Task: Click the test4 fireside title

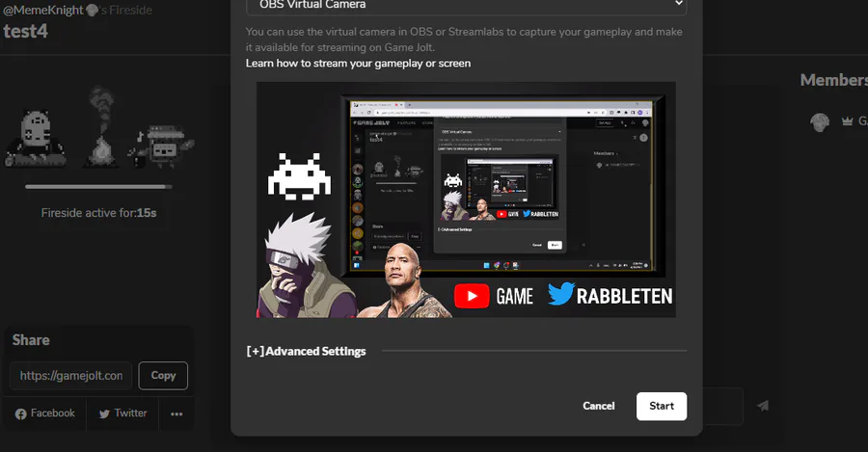Action: (x=25, y=32)
